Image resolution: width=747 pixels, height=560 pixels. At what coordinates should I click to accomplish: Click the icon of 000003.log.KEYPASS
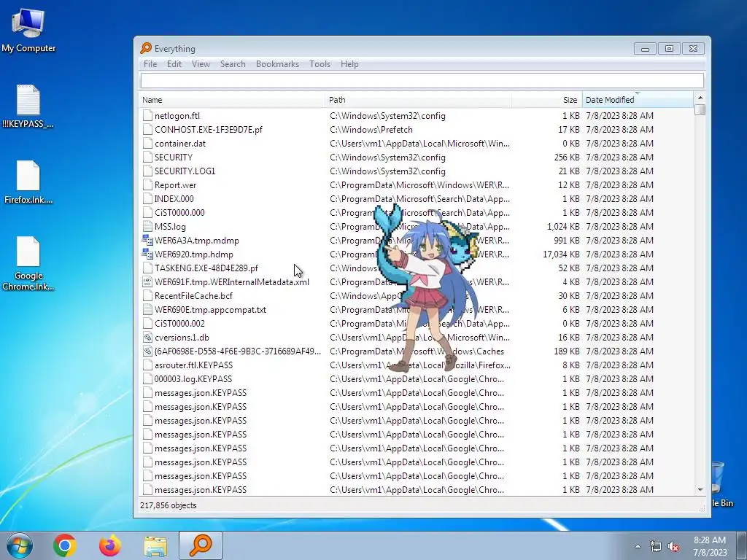pyautogui.click(x=147, y=379)
